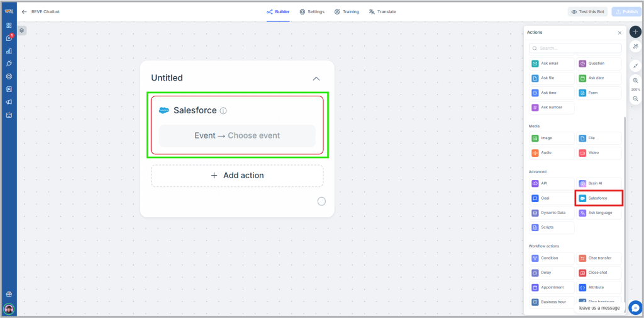Image resolution: width=644 pixels, height=318 pixels.
Task: Open integrations plug icon in sidebar
Action: click(9, 64)
